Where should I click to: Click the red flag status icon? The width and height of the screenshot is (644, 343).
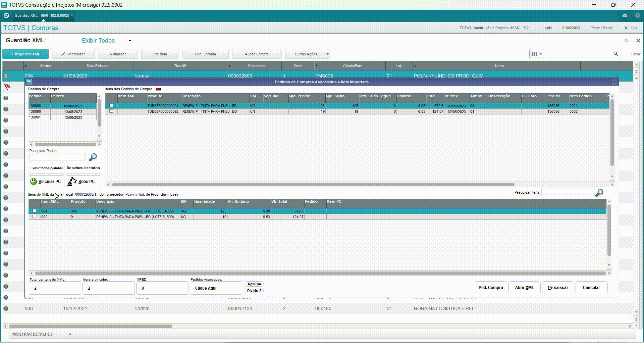(x=7, y=87)
